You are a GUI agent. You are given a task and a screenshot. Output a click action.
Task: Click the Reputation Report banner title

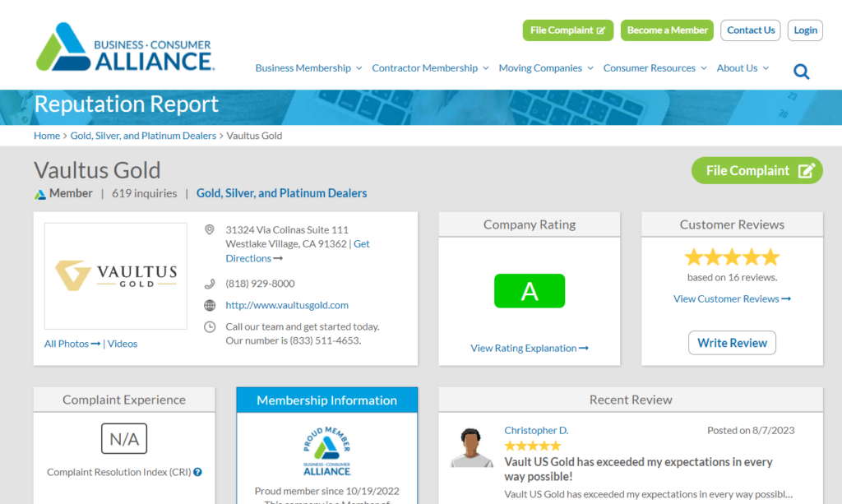(126, 104)
